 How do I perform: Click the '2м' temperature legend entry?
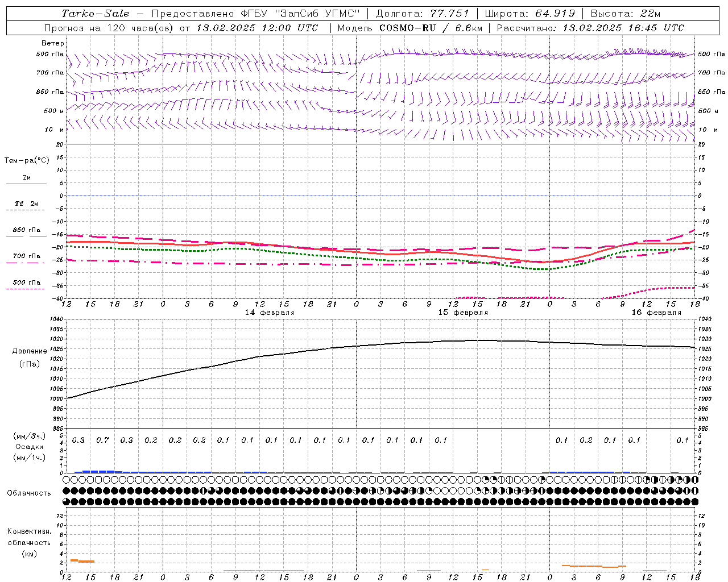point(27,178)
